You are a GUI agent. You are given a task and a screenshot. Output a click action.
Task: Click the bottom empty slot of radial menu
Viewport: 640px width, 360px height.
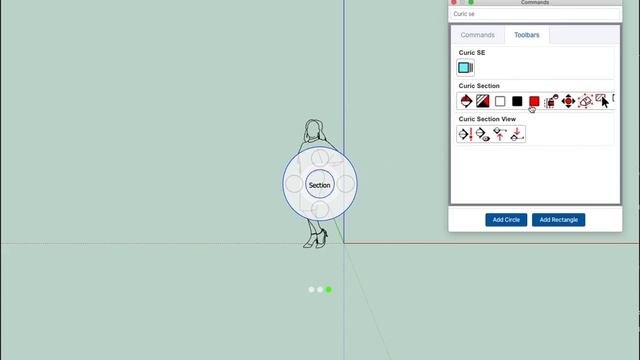[x=320, y=210]
